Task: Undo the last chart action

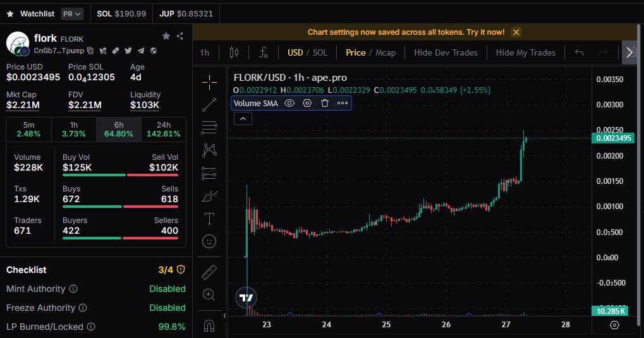Action: (579, 52)
